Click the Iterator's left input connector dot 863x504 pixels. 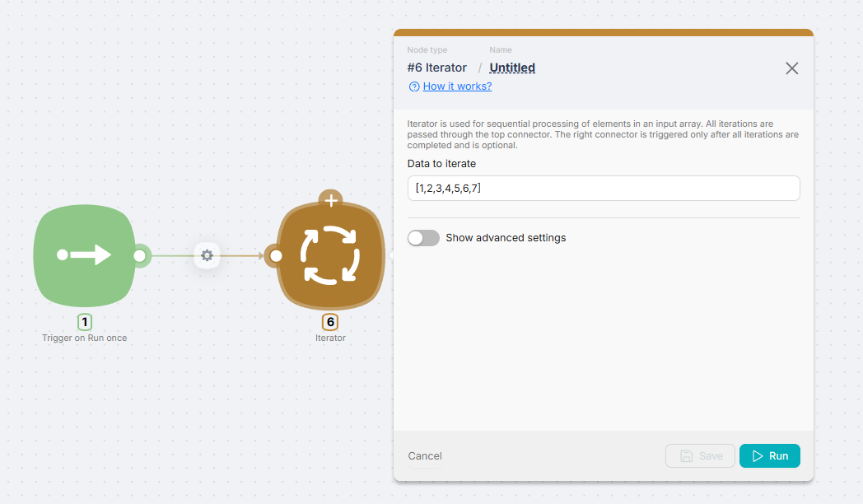tap(274, 256)
